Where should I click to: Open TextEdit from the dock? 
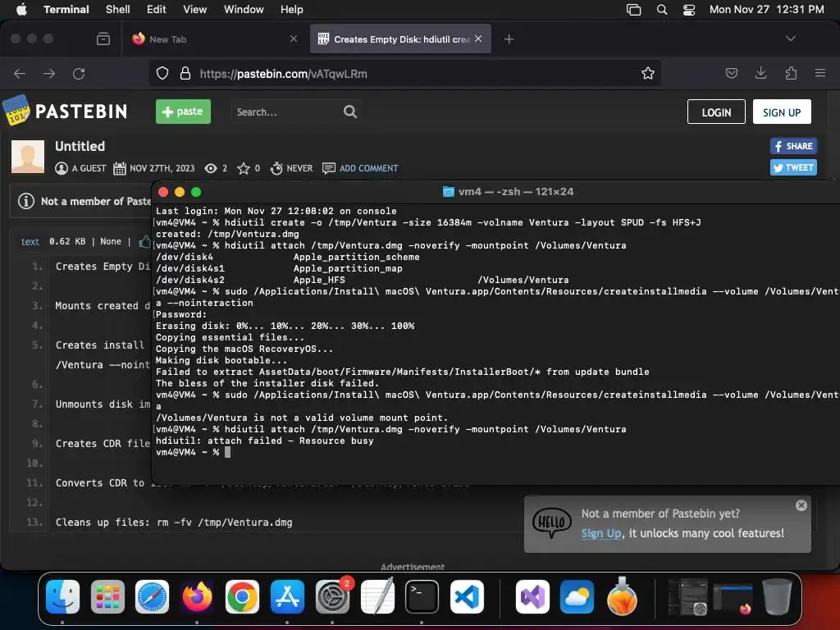point(377,596)
